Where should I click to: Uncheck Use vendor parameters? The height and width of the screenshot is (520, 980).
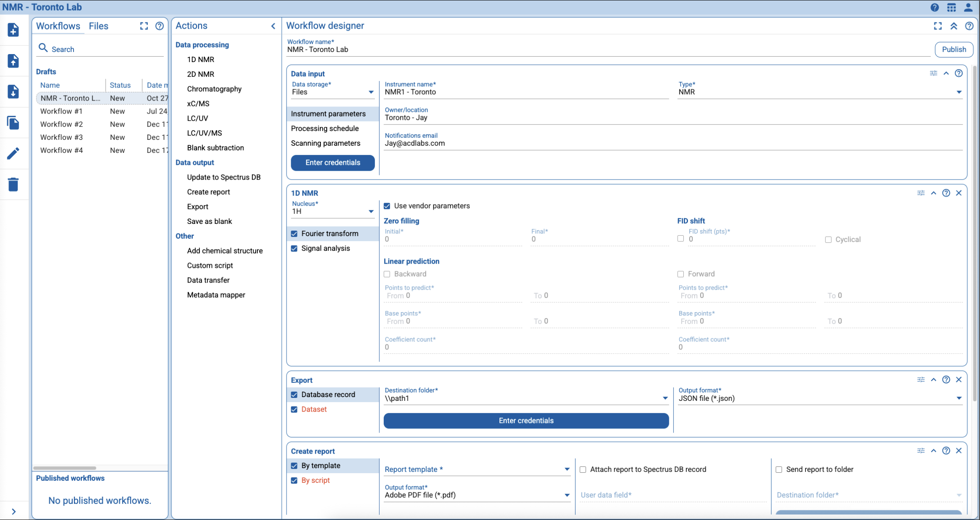pyautogui.click(x=387, y=206)
